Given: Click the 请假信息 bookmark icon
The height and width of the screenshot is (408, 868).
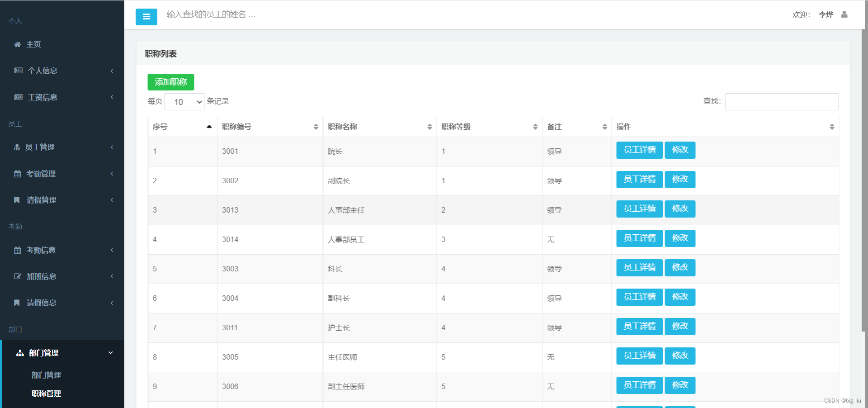Looking at the screenshot, I should [x=17, y=303].
